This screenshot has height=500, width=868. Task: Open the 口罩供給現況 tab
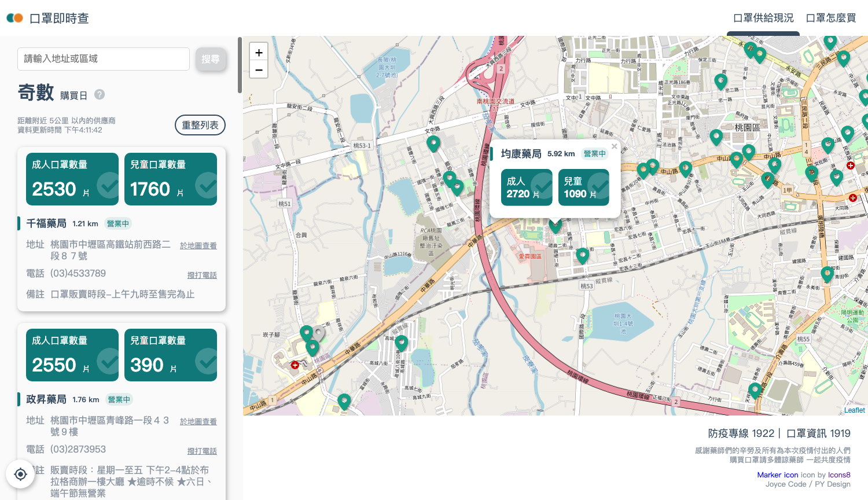coord(763,18)
